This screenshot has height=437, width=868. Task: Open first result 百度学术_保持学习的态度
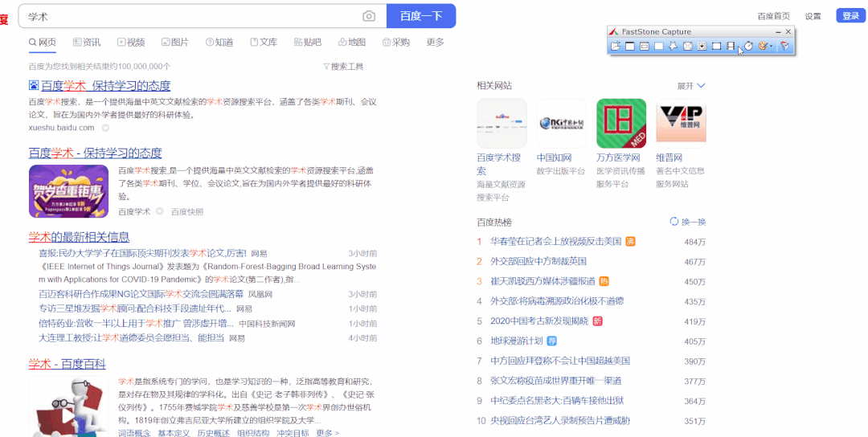106,85
